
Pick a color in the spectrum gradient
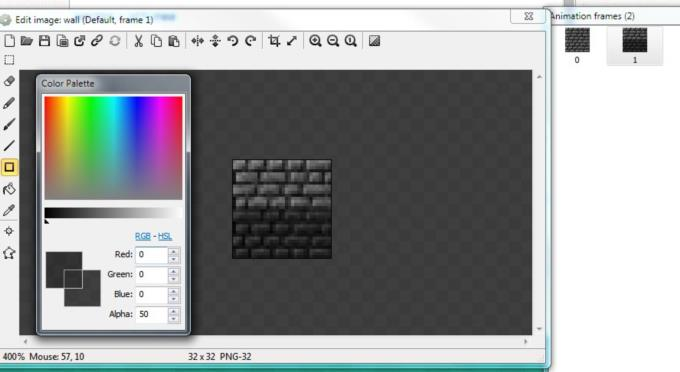click(x=114, y=148)
